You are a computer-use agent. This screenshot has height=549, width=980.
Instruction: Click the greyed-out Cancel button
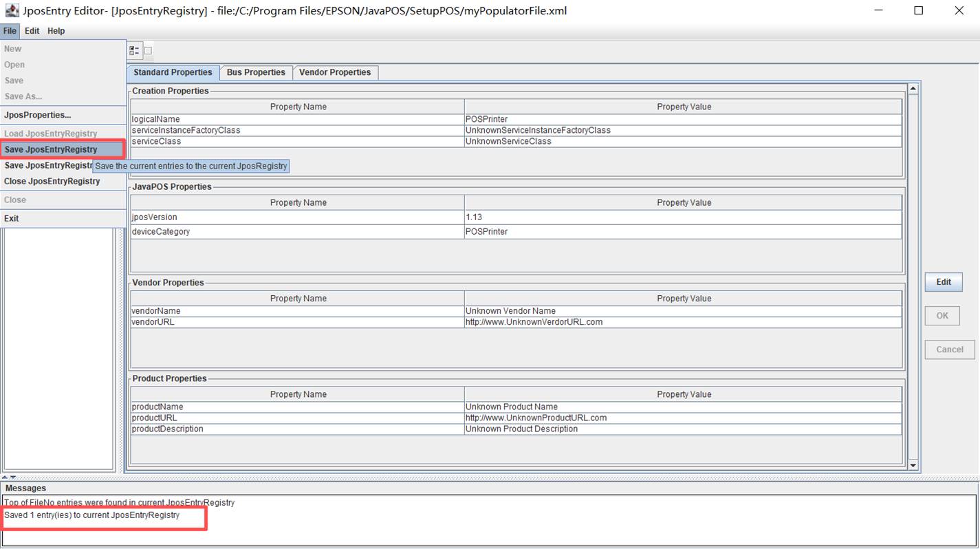coord(950,349)
